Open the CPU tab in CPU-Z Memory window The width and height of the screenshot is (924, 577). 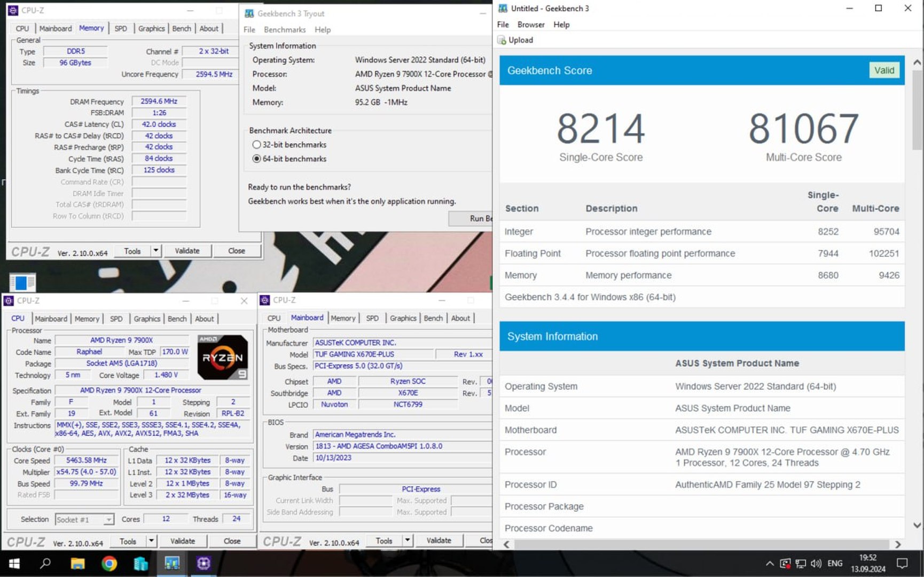point(22,28)
